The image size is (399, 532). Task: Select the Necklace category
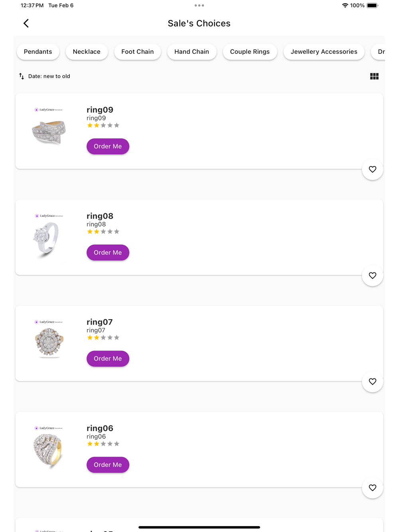87,52
